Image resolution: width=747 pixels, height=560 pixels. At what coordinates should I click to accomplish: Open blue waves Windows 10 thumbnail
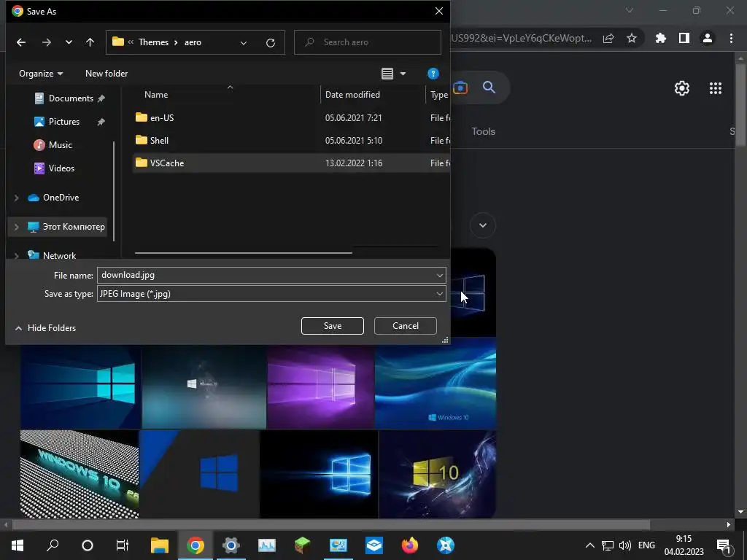(x=436, y=384)
